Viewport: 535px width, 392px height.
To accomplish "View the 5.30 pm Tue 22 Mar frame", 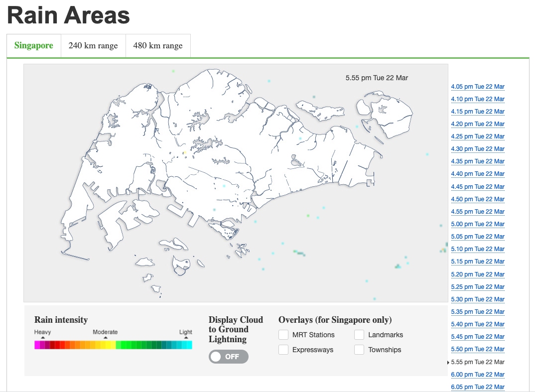I will [x=477, y=299].
